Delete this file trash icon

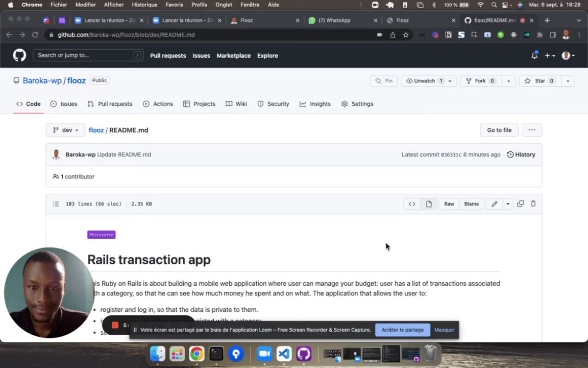(x=533, y=203)
